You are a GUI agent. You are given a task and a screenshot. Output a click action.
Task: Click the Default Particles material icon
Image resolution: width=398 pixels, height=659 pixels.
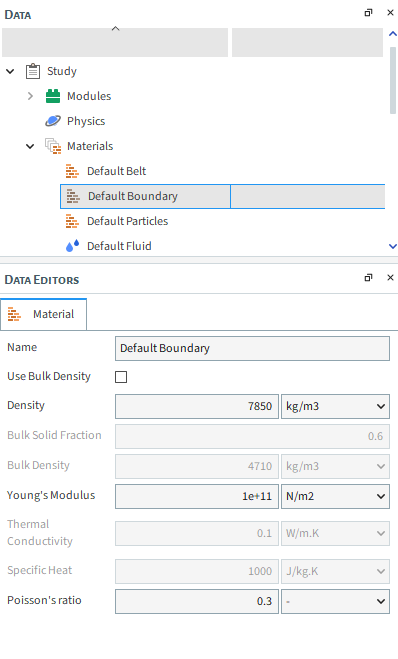tap(72, 221)
